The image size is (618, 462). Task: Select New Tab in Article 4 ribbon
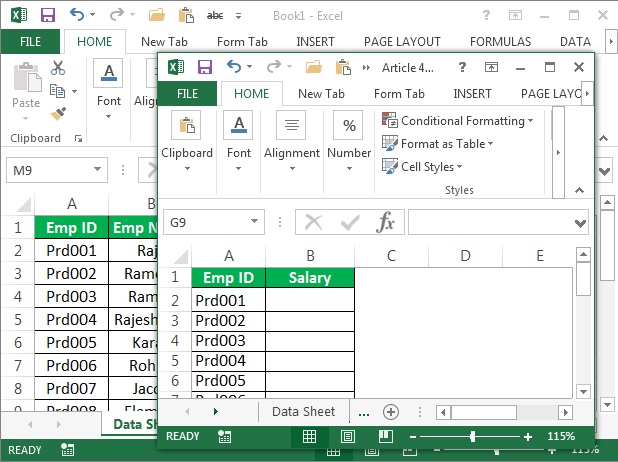tap(321, 94)
